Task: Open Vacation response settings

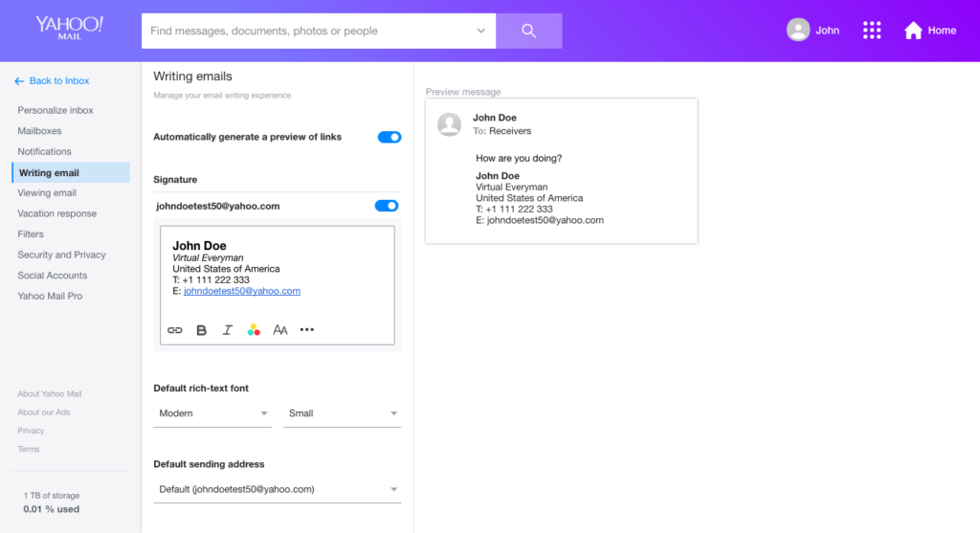Action: click(56, 213)
